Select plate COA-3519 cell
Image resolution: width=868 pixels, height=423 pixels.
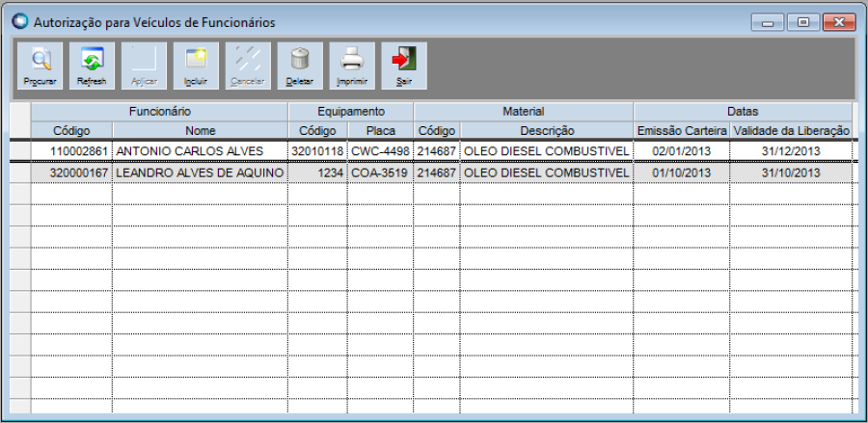tap(380, 173)
